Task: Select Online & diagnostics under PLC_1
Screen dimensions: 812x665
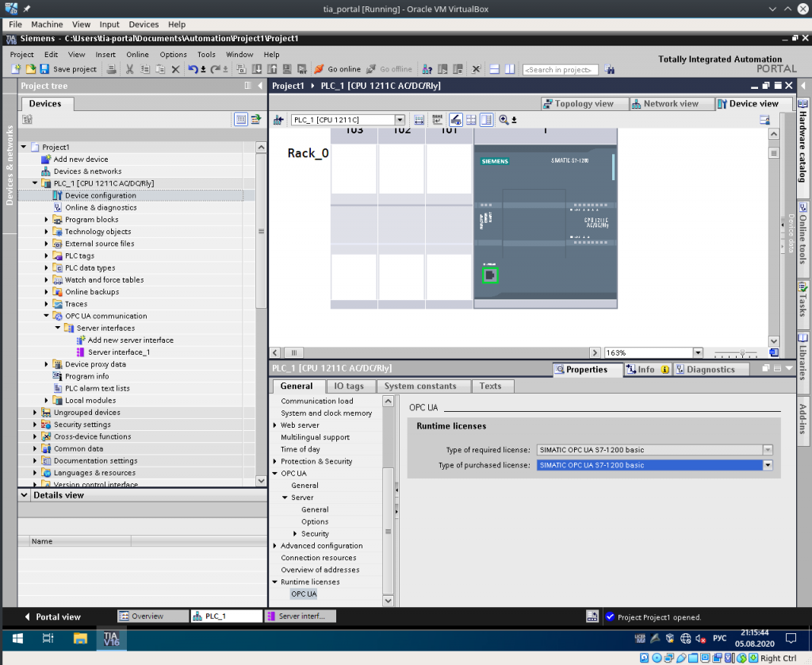Action: click(x=101, y=207)
